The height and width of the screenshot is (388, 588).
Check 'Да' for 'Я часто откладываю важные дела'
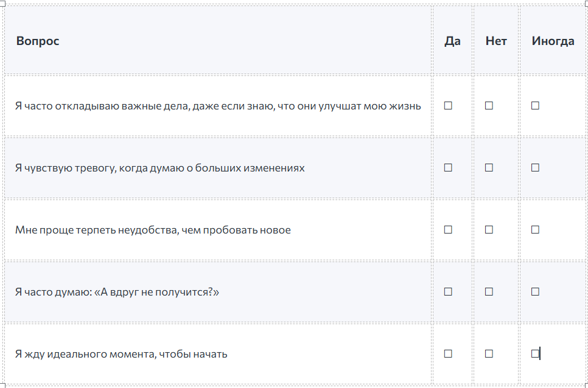coord(448,106)
